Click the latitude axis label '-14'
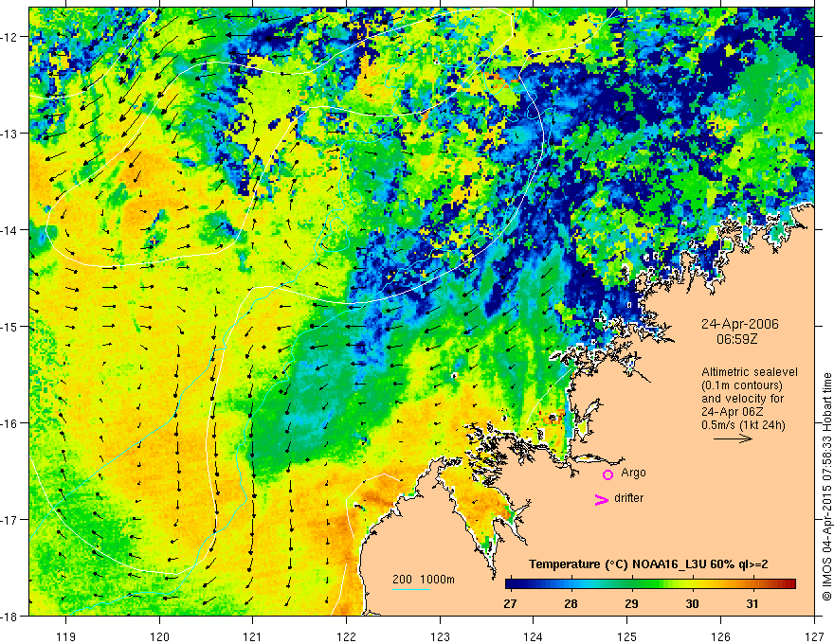Image resolution: width=834 pixels, height=644 pixels. (x=9, y=230)
